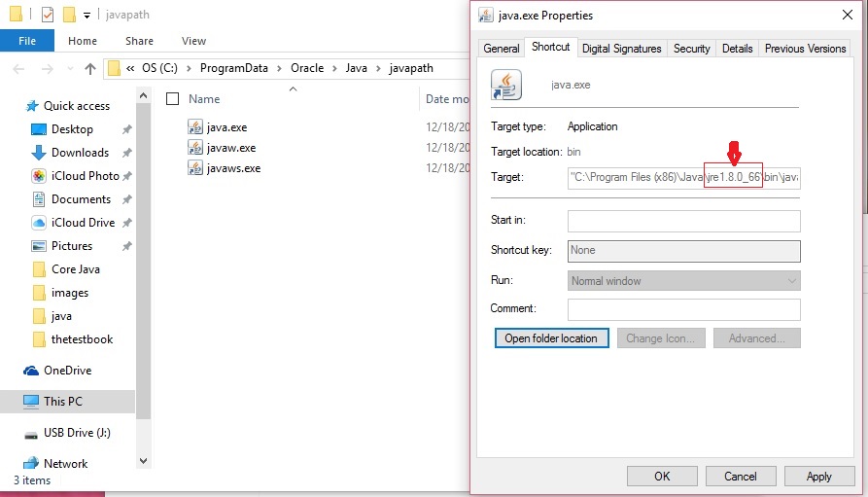Click the Java icon in Properties dialog
Viewport: 868px width, 497px height.
click(x=506, y=85)
